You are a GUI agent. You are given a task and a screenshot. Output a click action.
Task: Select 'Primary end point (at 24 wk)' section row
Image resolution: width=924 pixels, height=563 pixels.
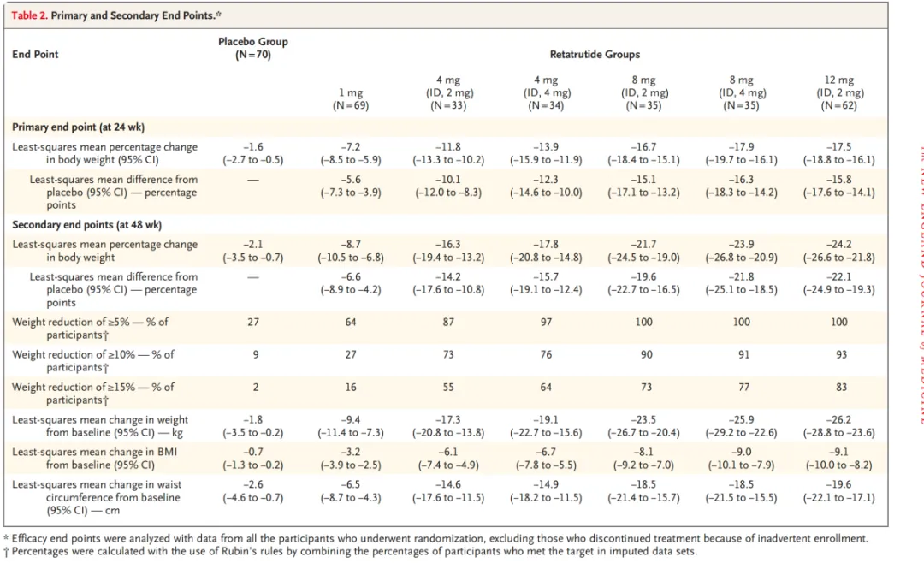point(78,127)
